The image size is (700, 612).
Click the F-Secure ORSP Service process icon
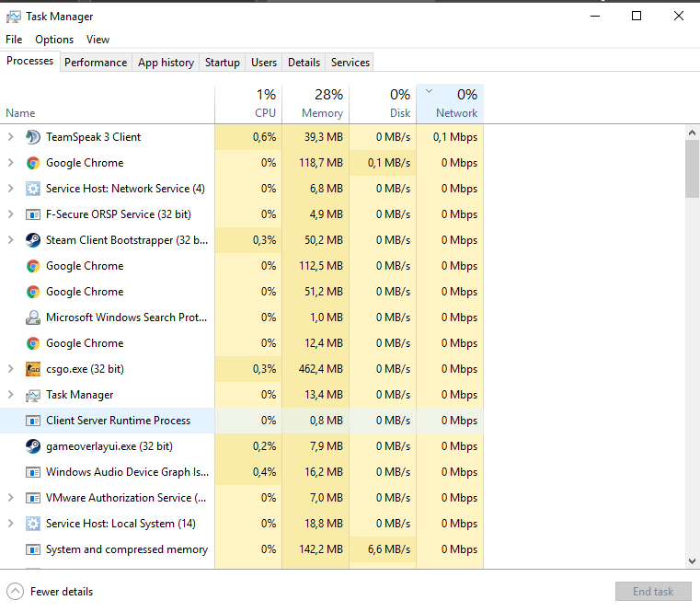pos(32,214)
